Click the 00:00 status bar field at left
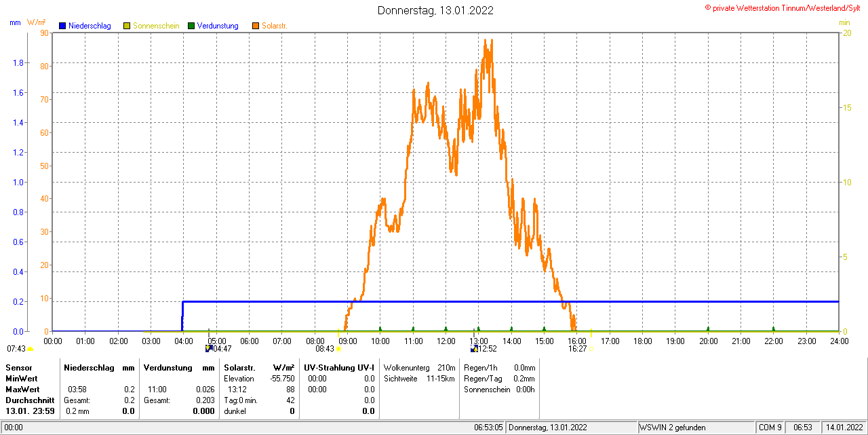 [x=14, y=428]
